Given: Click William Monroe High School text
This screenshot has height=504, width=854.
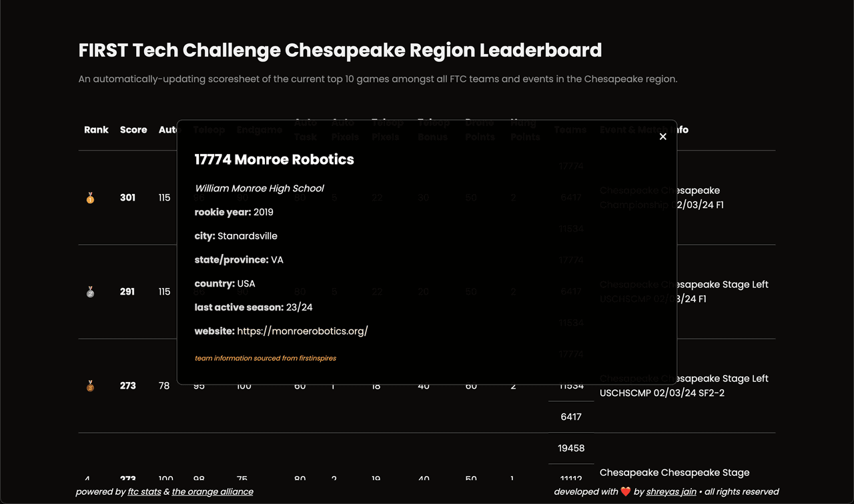Looking at the screenshot, I should tap(260, 189).
